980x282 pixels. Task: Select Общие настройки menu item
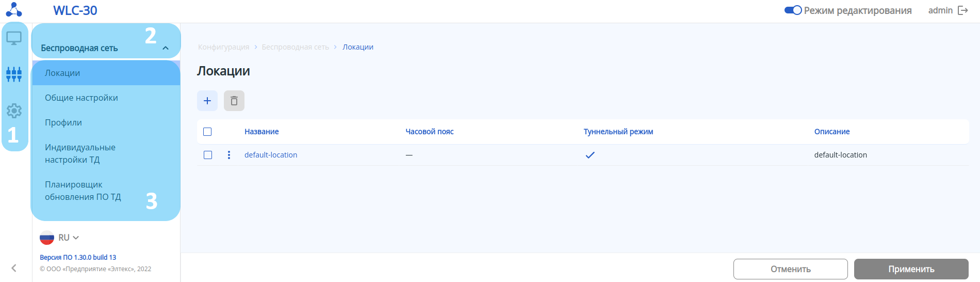81,98
